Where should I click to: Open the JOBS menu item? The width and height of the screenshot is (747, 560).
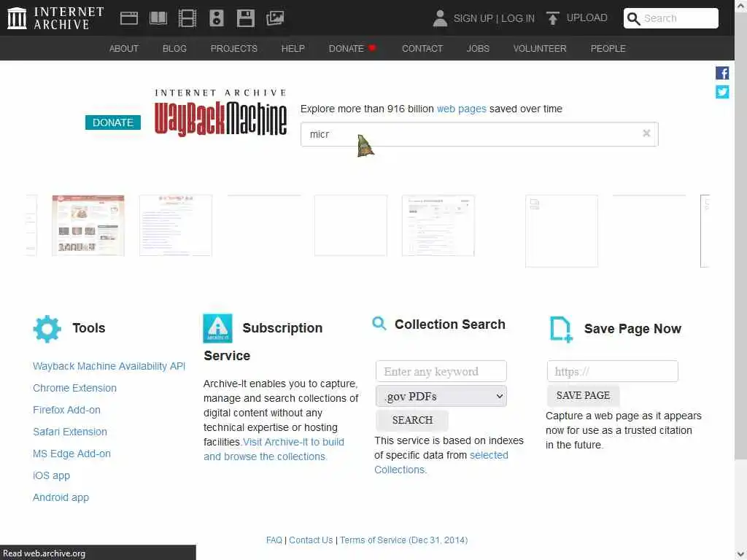point(478,49)
